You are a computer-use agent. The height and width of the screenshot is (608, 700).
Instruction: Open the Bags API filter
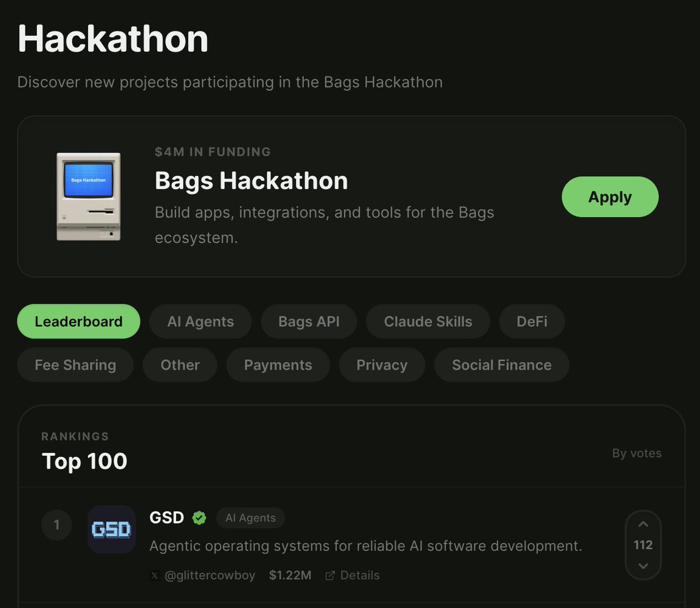coord(309,321)
